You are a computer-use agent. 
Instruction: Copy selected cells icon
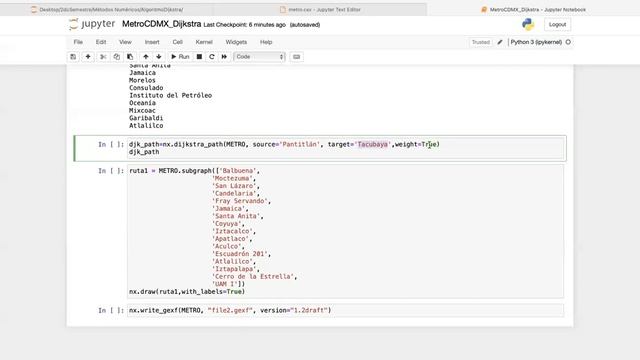(117, 57)
